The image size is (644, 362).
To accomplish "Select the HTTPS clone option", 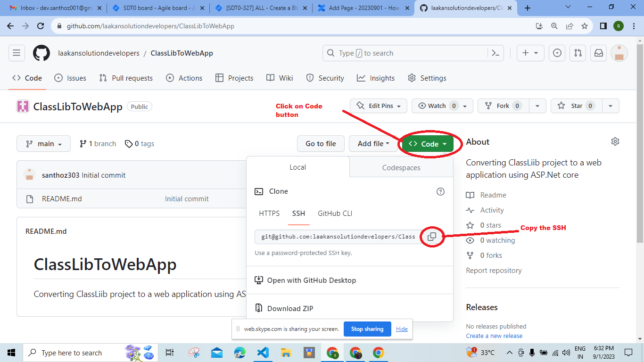I will tap(269, 214).
